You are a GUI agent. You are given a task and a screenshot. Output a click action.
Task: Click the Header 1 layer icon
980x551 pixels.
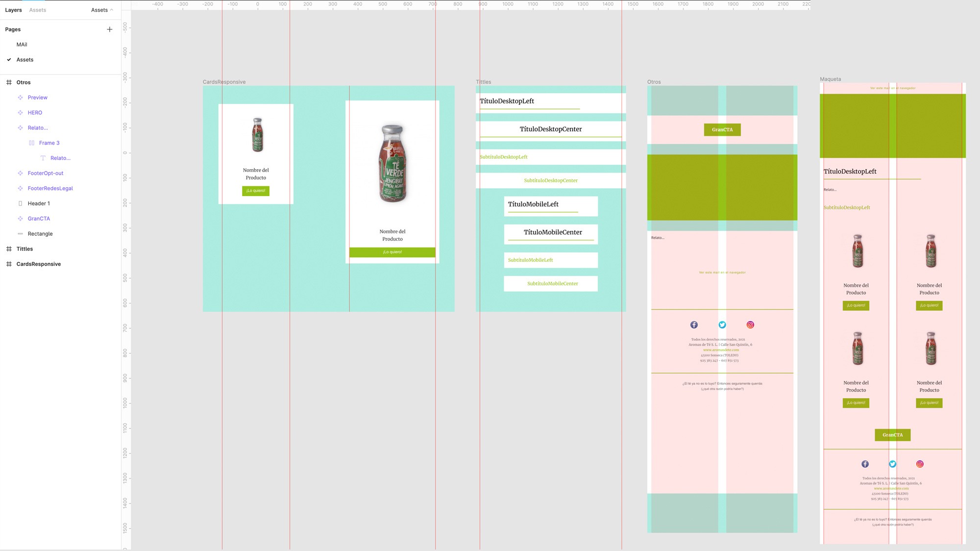pyautogui.click(x=20, y=203)
